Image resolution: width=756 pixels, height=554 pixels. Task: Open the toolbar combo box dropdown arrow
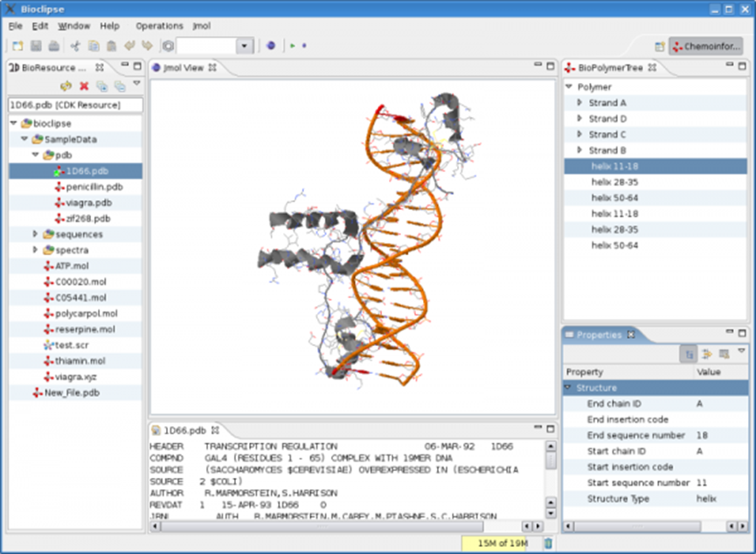coord(245,45)
